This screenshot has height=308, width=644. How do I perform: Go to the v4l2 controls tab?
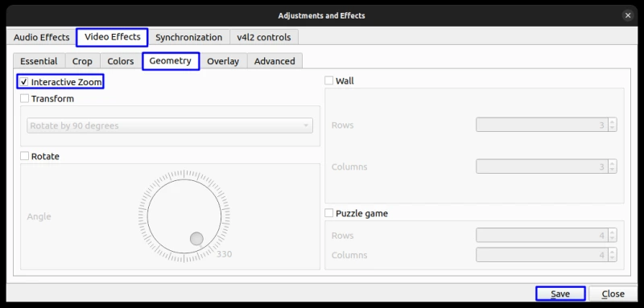click(264, 37)
